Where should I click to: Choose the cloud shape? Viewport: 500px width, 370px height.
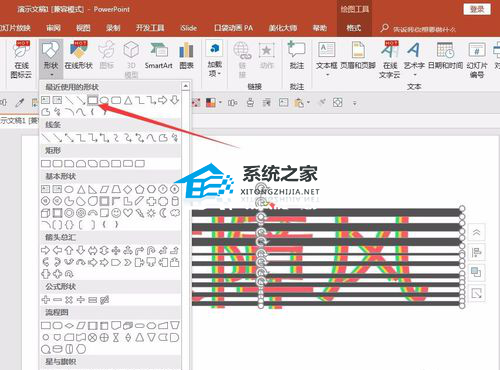click(x=175, y=213)
